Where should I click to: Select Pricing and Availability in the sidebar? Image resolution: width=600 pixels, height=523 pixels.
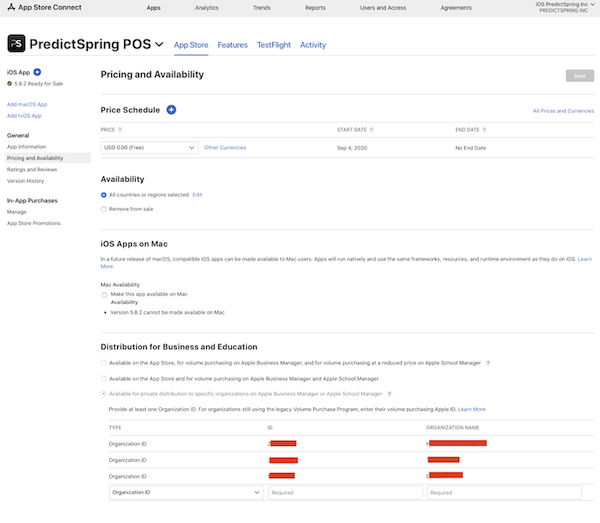[x=48, y=158]
